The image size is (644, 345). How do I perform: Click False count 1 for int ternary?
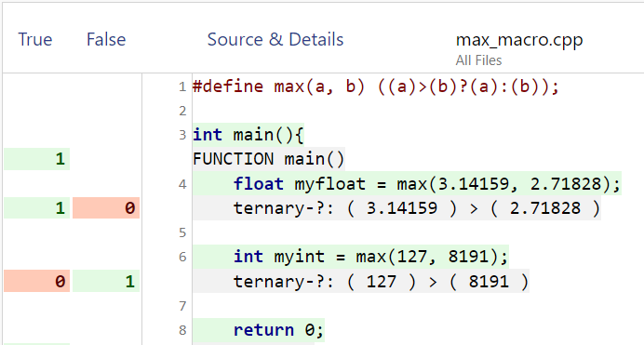click(x=106, y=281)
